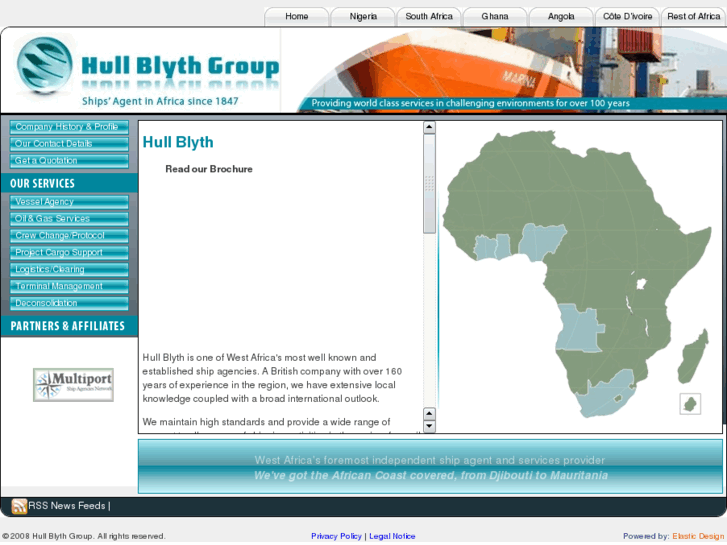Select the Angola tab
Viewport: 727px width, 545px height.
click(561, 17)
